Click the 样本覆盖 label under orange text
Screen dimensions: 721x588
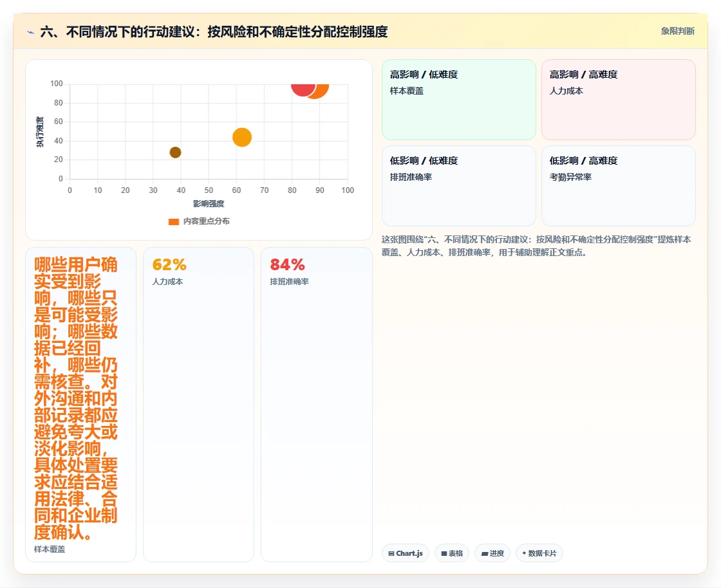click(50, 549)
